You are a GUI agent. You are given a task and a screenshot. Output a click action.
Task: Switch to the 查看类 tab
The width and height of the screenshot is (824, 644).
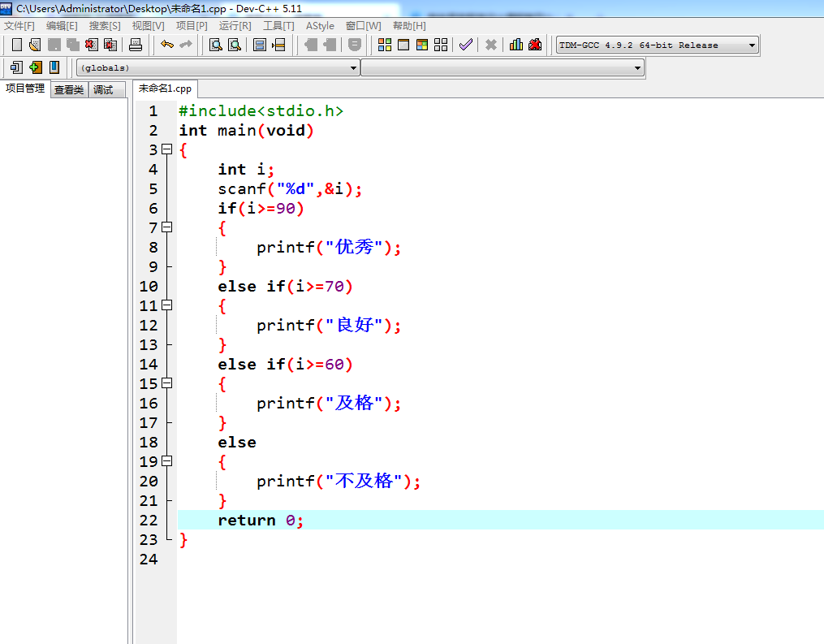pos(69,90)
